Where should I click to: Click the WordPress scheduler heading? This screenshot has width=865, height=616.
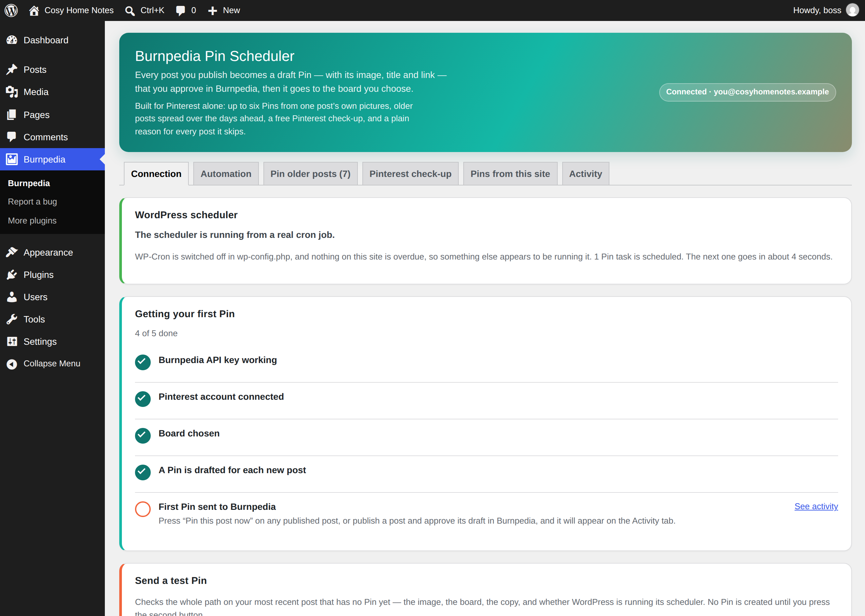(x=186, y=215)
